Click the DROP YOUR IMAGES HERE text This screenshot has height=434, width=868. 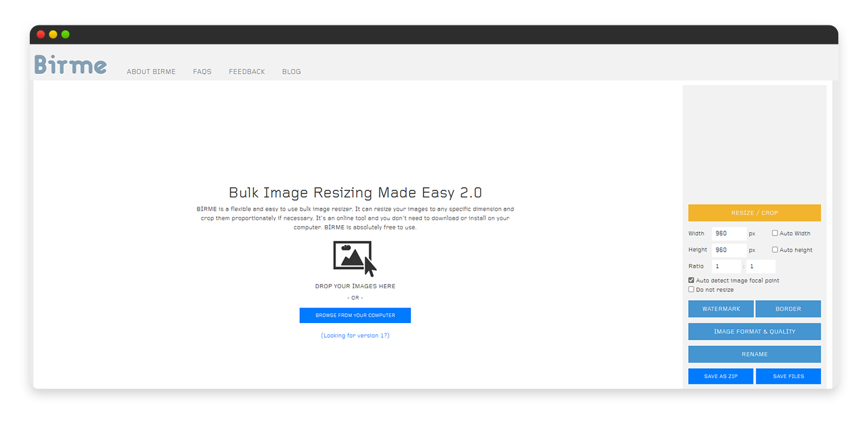355,286
